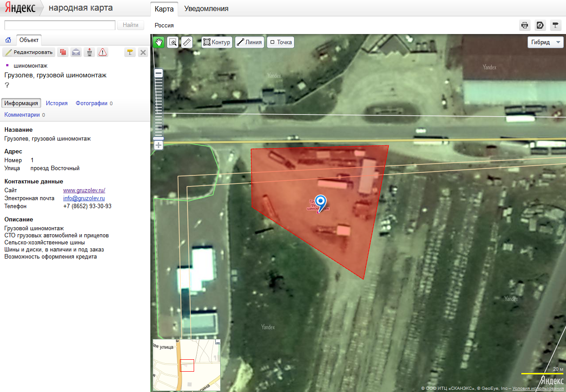Choose the Контур drawing tool

pyautogui.click(x=217, y=42)
